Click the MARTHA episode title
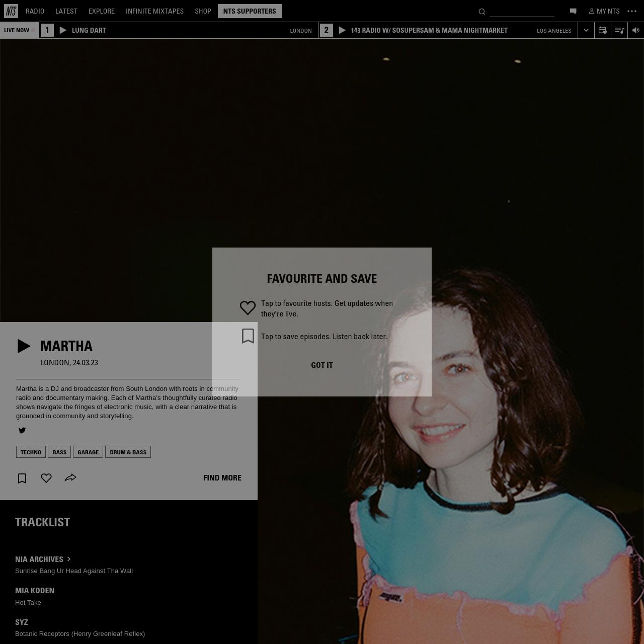Screen dimensions: 644x644 coord(66,346)
